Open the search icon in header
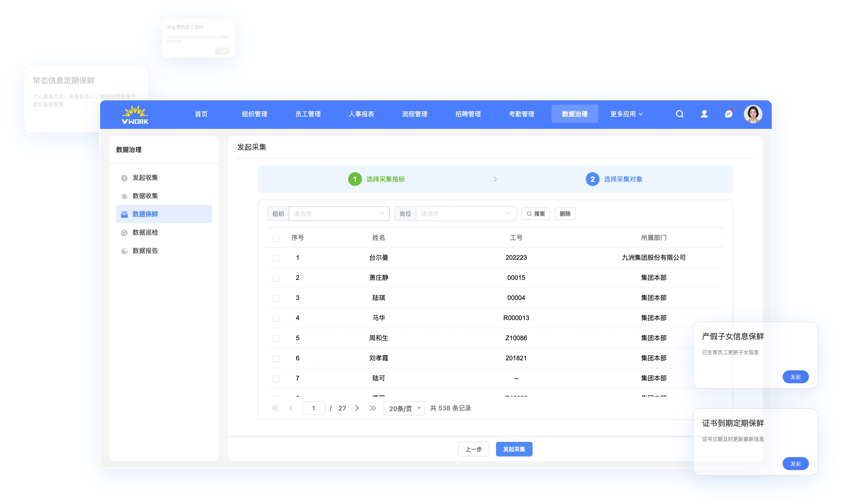841x504 pixels. point(679,114)
